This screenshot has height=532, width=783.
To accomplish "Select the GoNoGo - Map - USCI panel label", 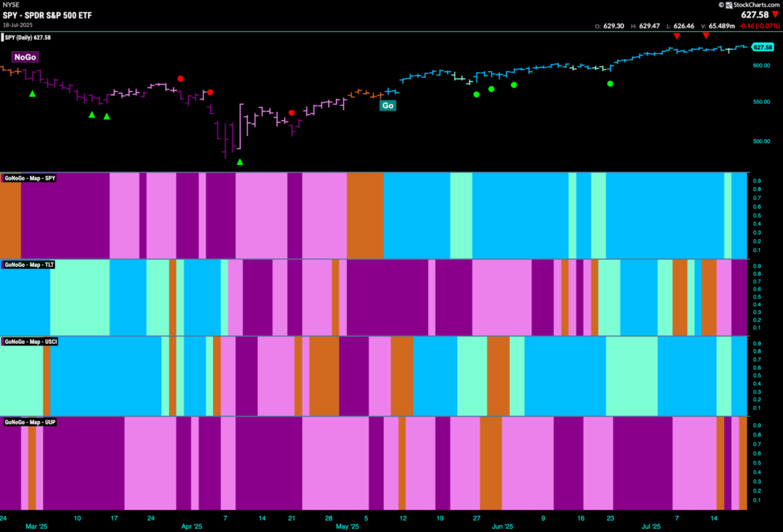I will (x=30, y=342).
